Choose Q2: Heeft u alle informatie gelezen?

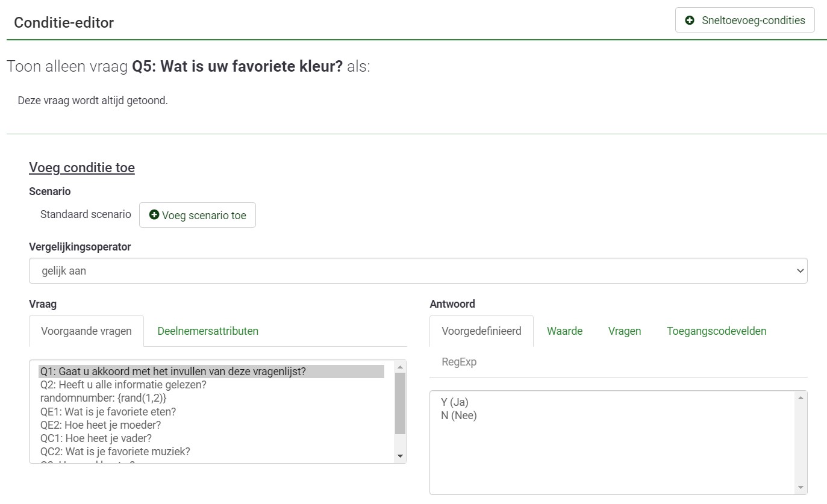[x=123, y=385]
